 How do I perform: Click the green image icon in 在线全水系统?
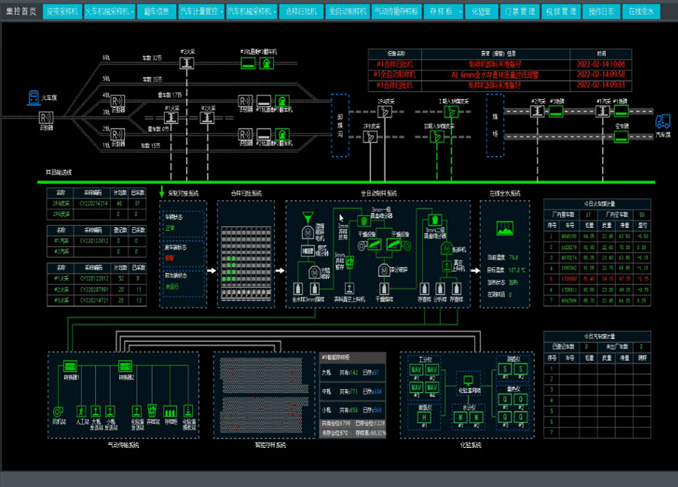click(503, 229)
